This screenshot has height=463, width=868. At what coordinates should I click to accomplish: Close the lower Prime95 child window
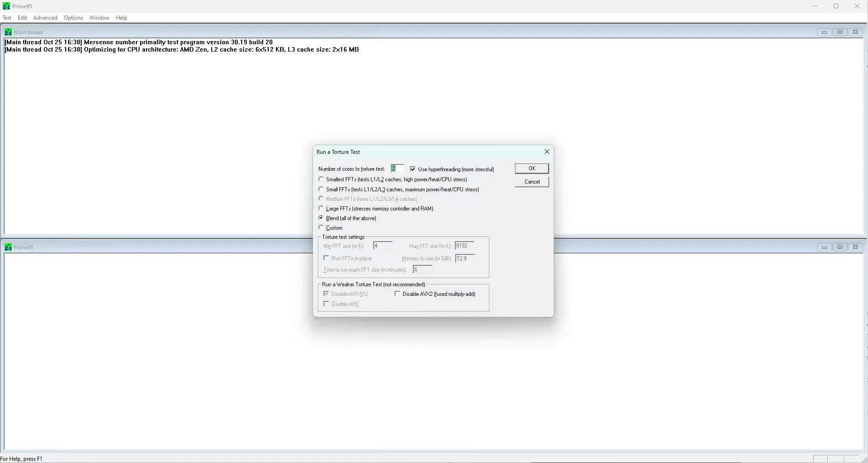coord(855,247)
